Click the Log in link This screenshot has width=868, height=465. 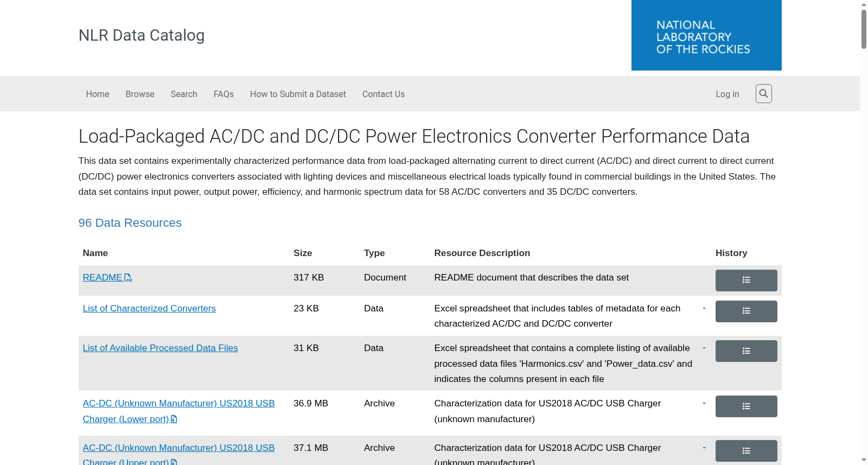[x=727, y=94]
